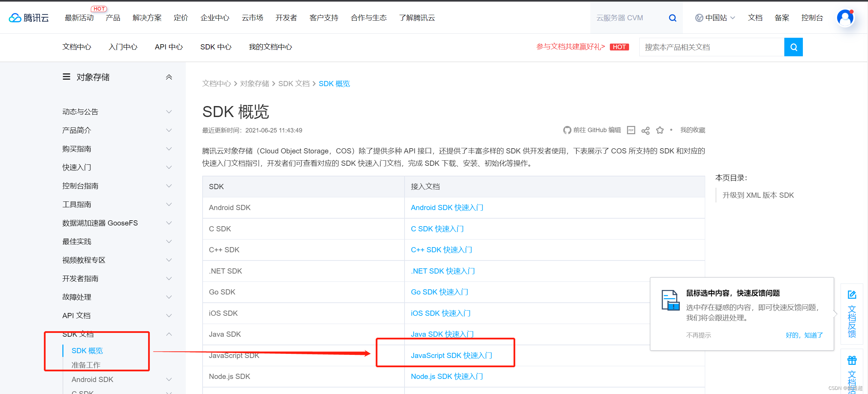Viewport: 868px width, 394px height.
Task: Expand the 最佳实践 section
Action: pyautogui.click(x=169, y=241)
